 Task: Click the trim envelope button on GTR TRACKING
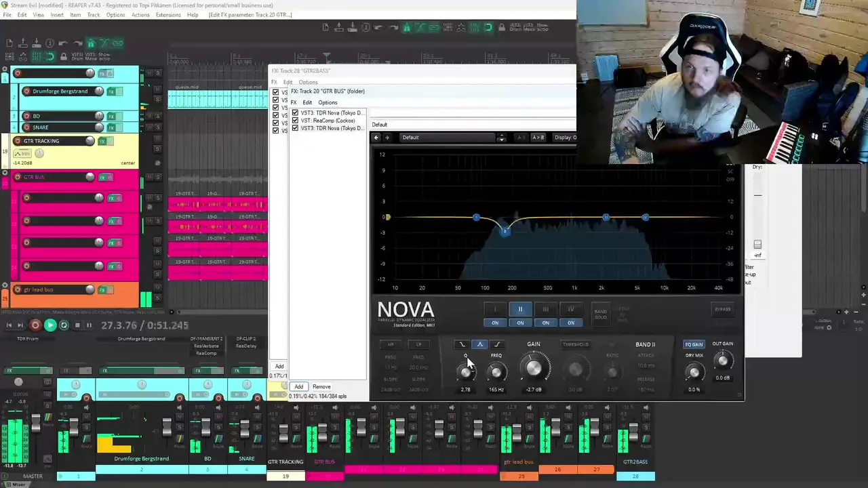[23, 154]
